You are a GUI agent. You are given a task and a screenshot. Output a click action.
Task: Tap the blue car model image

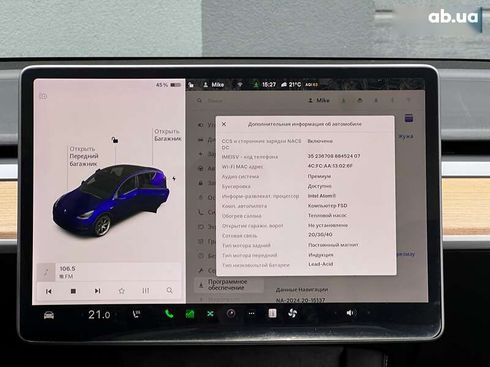coord(112,200)
